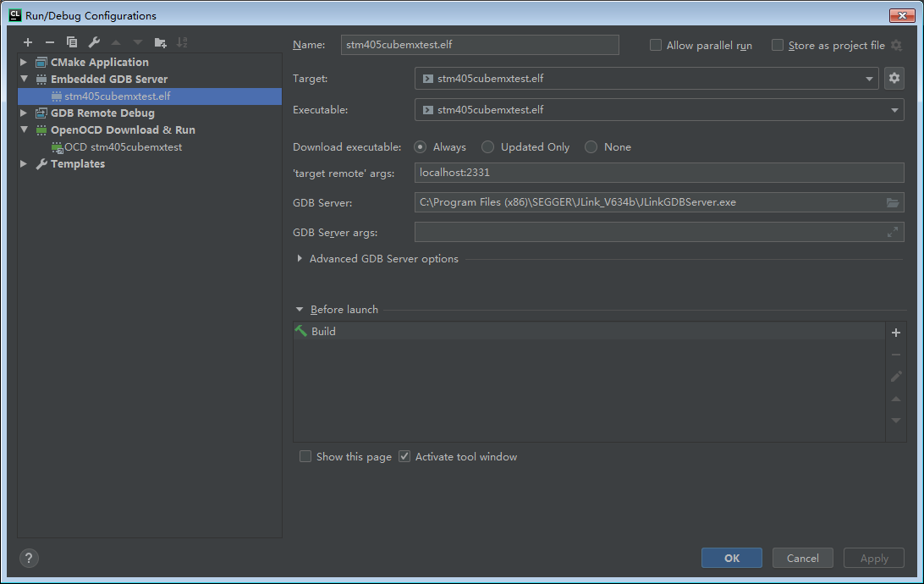Screen dimensions: 924x584
Task: Edit the Build task with the pencil icon
Action: coord(896,376)
